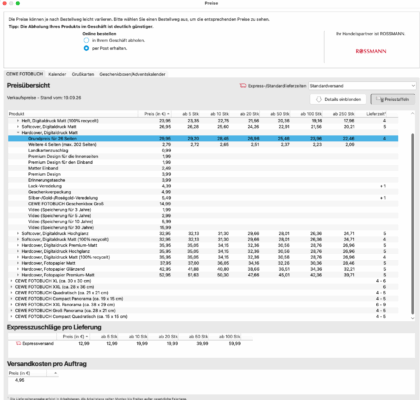Click the ROSSMANN partner logo

(371, 51)
